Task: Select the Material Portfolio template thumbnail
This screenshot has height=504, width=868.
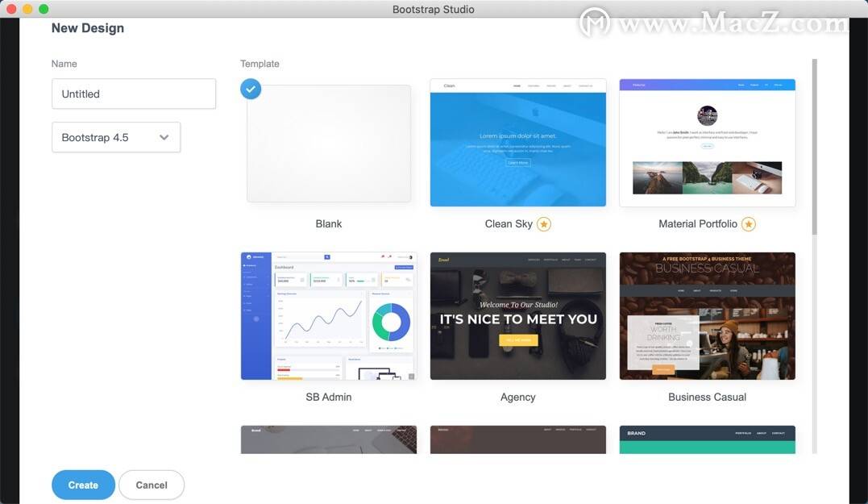Action: [708, 143]
